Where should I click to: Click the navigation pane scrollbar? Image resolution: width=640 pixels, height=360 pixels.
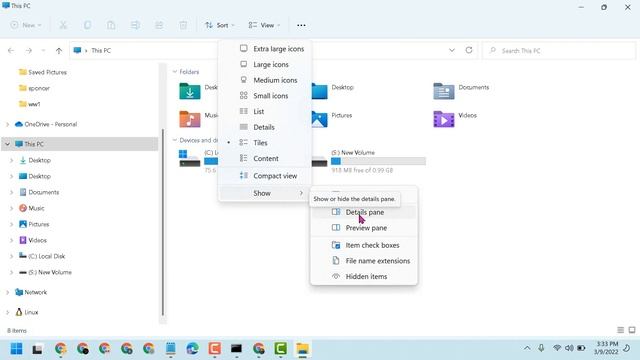[163, 222]
